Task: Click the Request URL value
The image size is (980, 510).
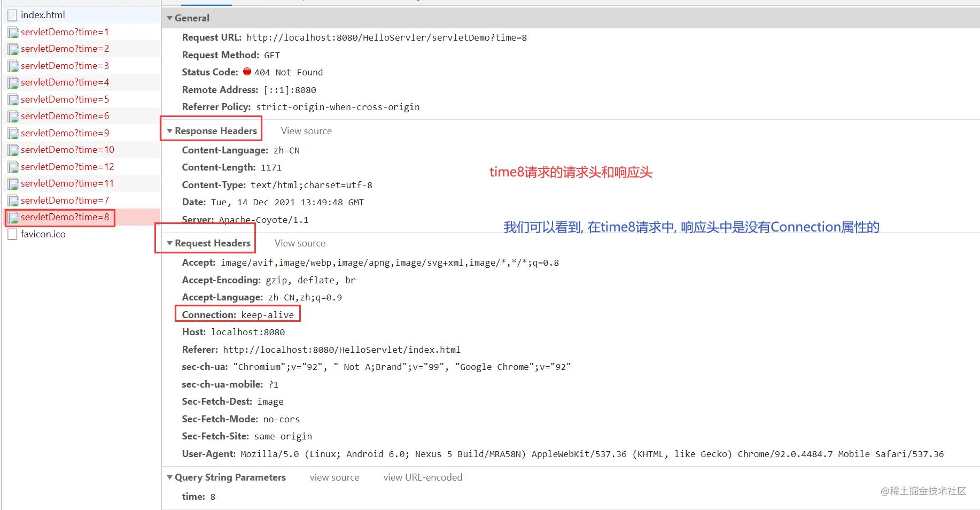Action: 386,38
